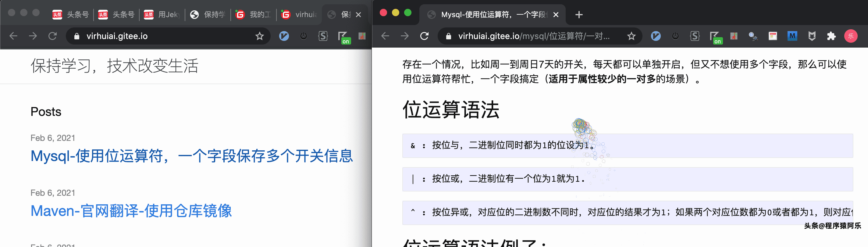
Task: Click the green fullscreen button of right window
Action: tap(408, 13)
